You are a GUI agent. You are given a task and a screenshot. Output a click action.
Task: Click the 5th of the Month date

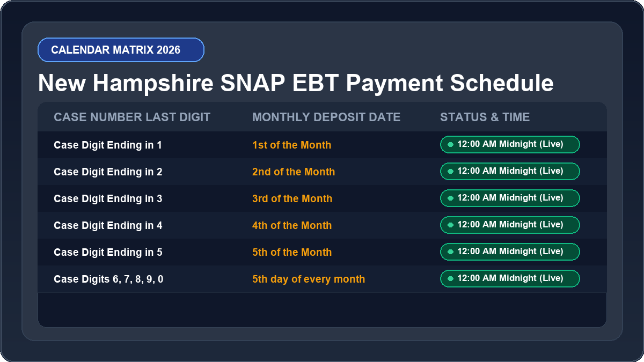click(292, 252)
